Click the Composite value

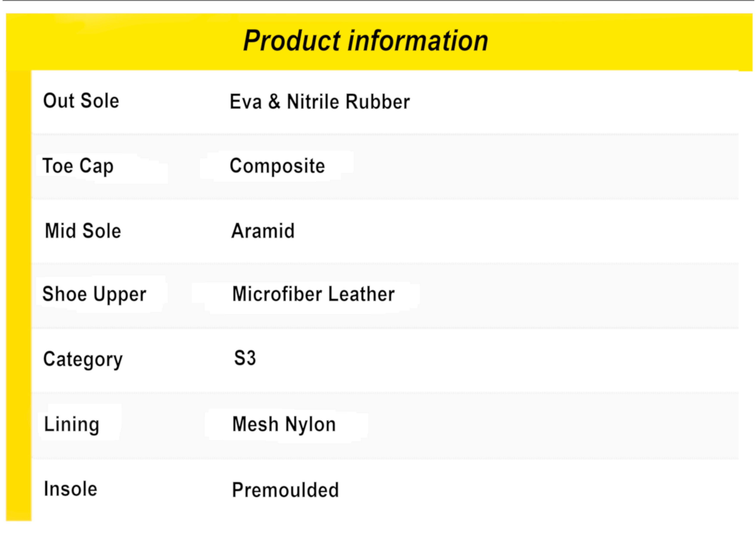277,166
